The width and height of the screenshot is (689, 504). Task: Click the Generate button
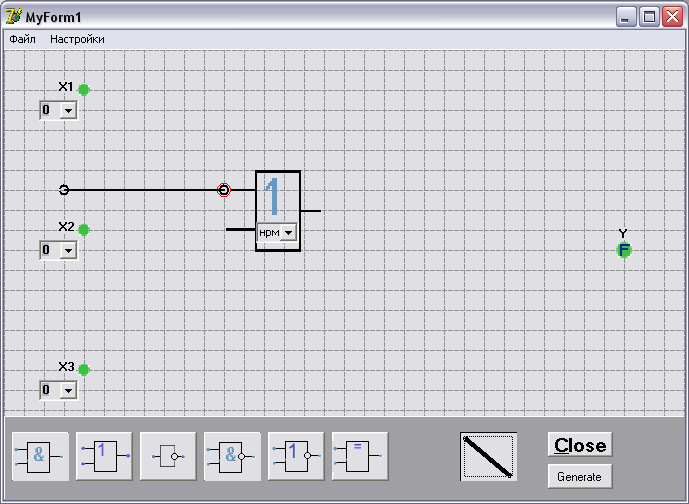pyautogui.click(x=580, y=476)
